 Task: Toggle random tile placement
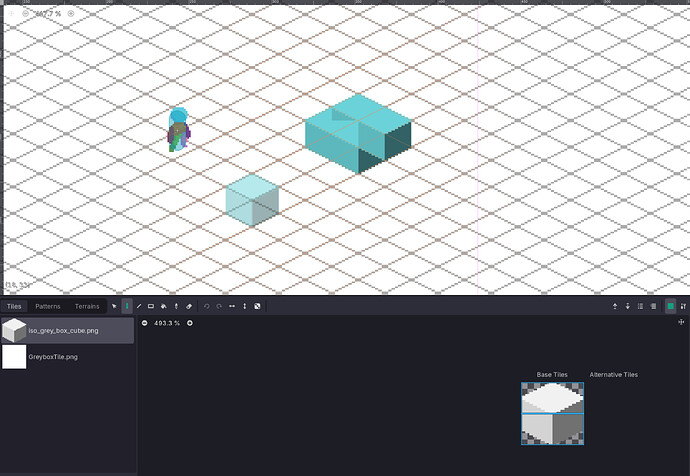coord(257,306)
